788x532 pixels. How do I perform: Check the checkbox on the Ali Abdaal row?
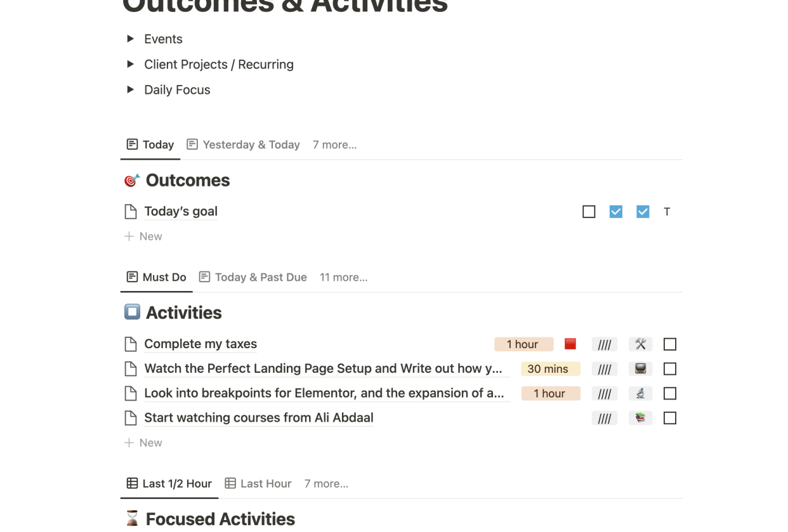point(669,417)
